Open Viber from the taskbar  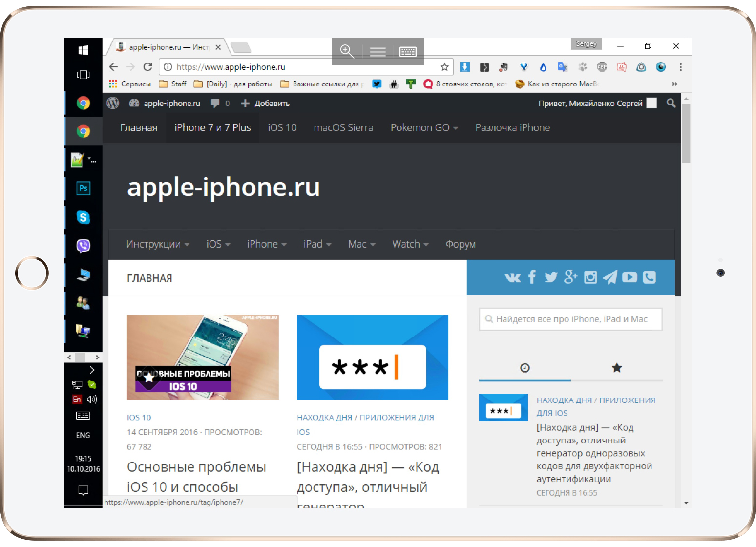click(x=84, y=246)
